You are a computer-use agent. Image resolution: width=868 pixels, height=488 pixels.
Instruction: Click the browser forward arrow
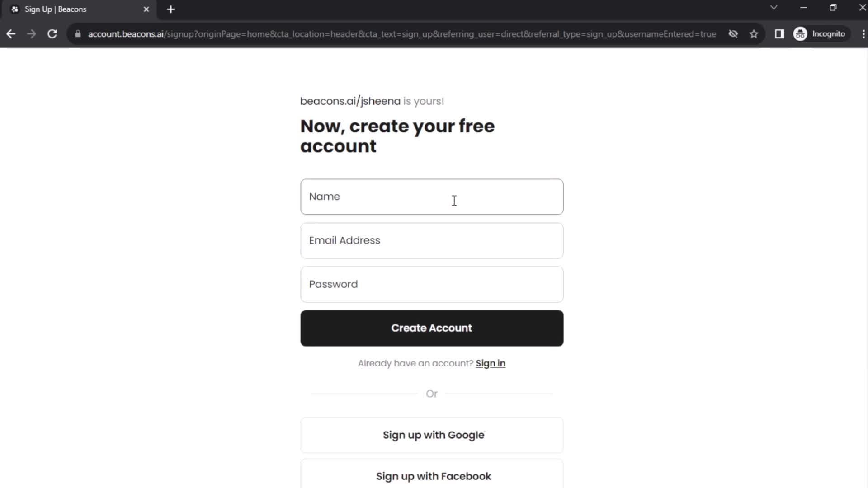31,34
